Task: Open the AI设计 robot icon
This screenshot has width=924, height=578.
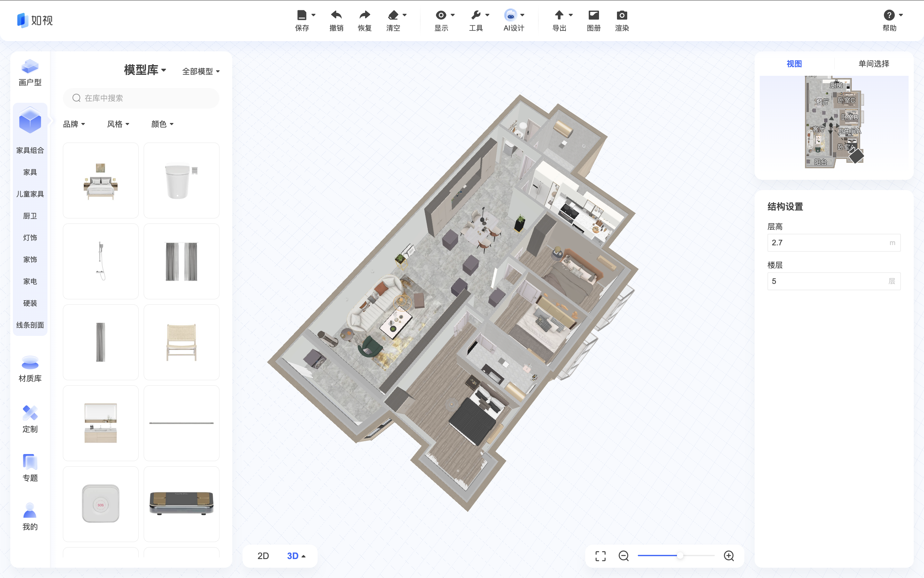Action: [510, 15]
